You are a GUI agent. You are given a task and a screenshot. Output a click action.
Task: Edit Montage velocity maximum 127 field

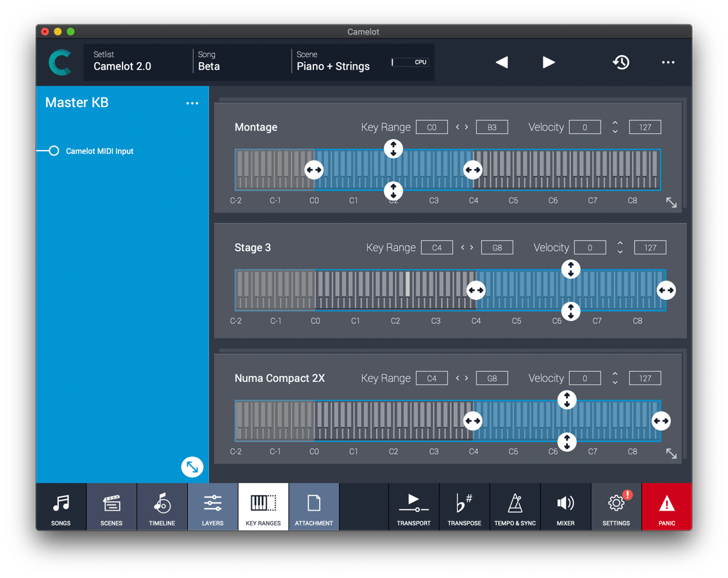coord(645,128)
